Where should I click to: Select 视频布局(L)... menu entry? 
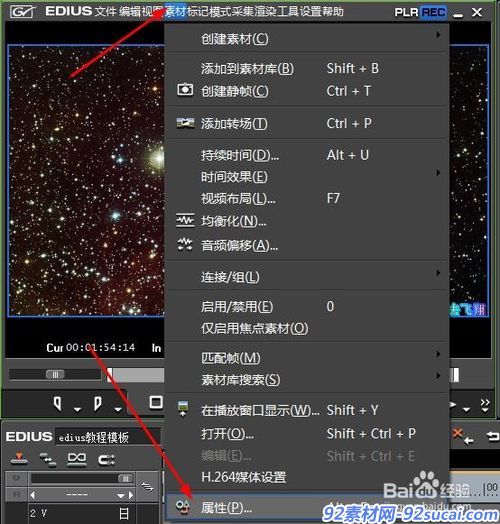coord(307,199)
